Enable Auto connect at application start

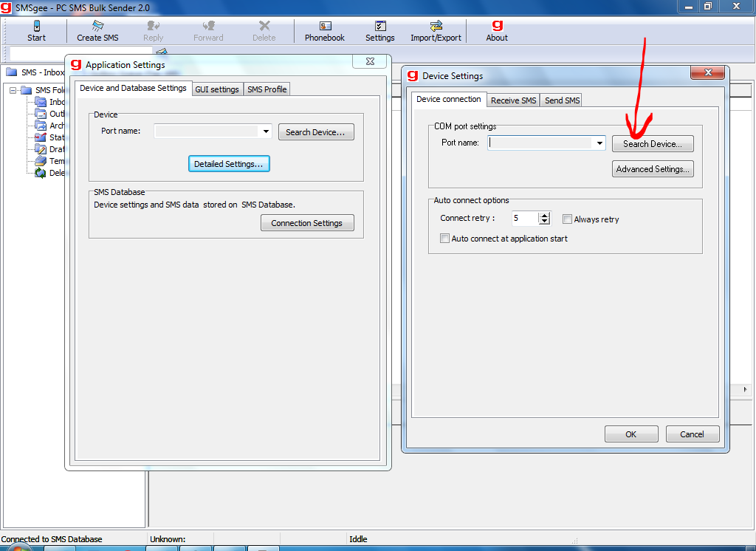pos(444,239)
